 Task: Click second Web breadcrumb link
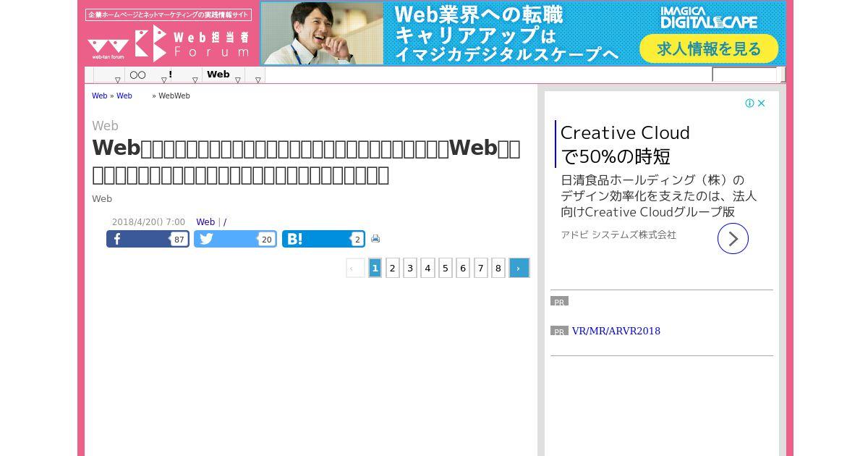point(124,96)
